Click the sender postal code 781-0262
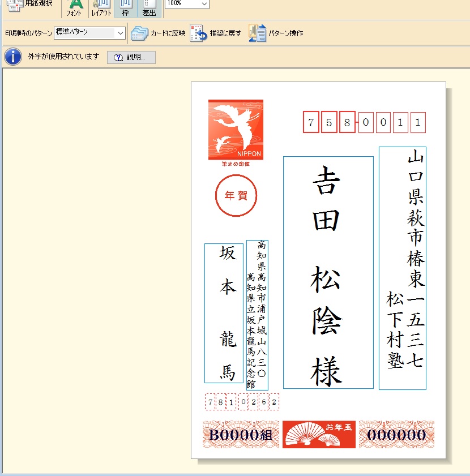Viewport: 470px width, 476px height. click(x=242, y=402)
